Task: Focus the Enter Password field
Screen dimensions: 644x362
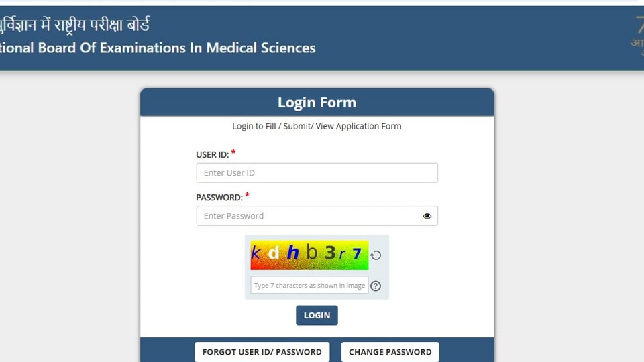Action: click(x=317, y=216)
